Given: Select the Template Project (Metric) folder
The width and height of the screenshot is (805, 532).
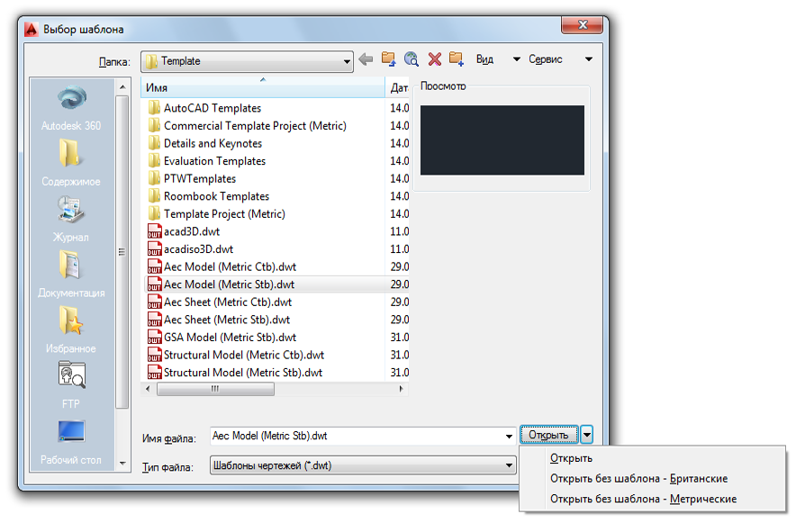Looking at the screenshot, I should (217, 214).
